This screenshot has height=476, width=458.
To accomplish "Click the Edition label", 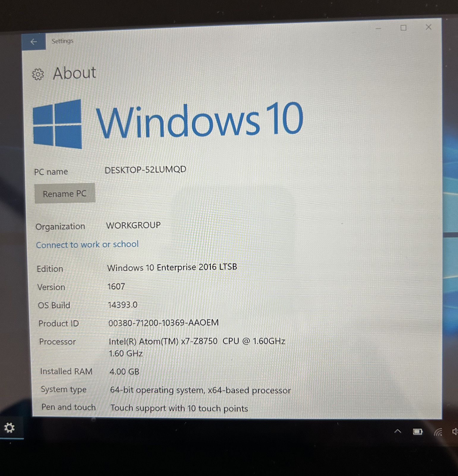I will point(50,269).
